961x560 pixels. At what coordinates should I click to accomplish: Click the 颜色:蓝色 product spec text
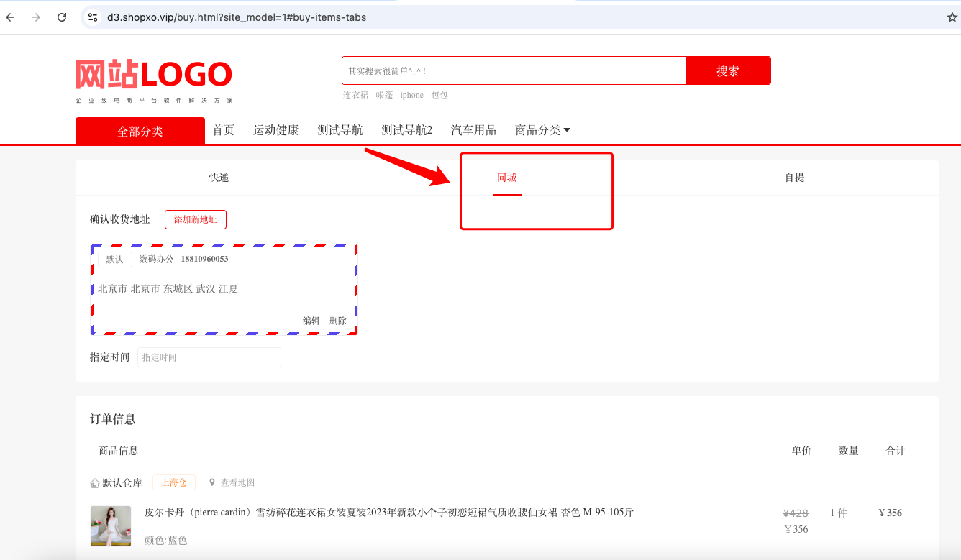pyautogui.click(x=165, y=541)
